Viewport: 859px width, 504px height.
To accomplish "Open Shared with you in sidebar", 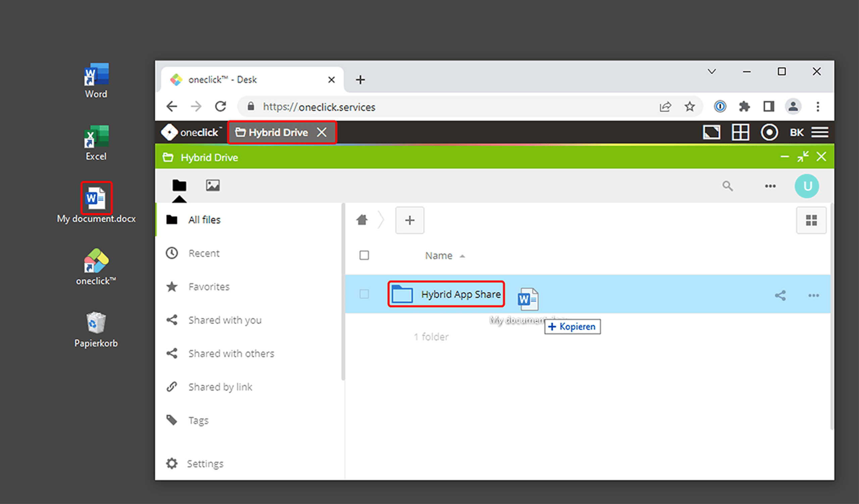I will (224, 320).
